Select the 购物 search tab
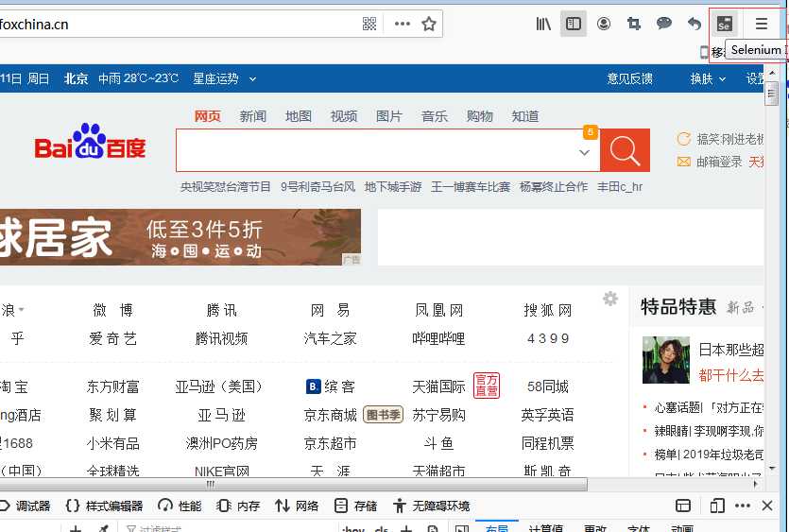 [x=479, y=116]
